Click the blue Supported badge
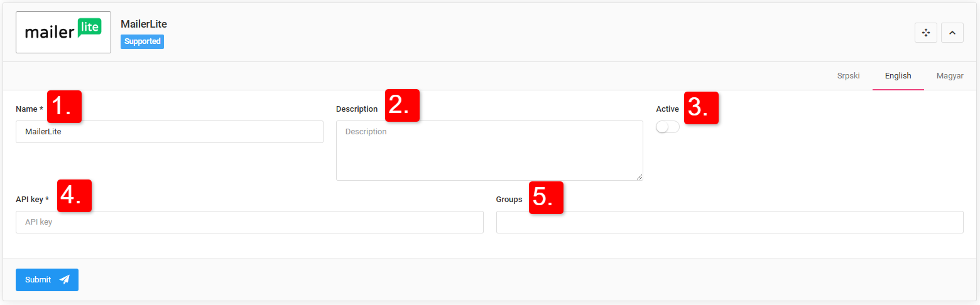 coord(143,41)
